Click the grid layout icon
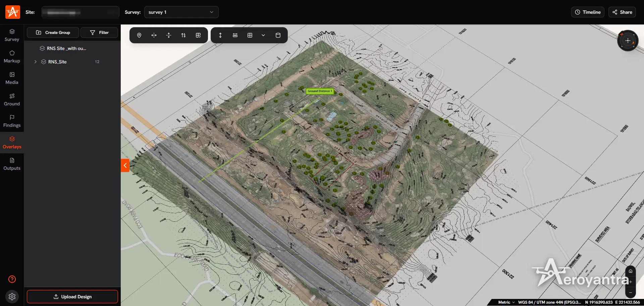The height and width of the screenshot is (306, 644). click(x=250, y=35)
